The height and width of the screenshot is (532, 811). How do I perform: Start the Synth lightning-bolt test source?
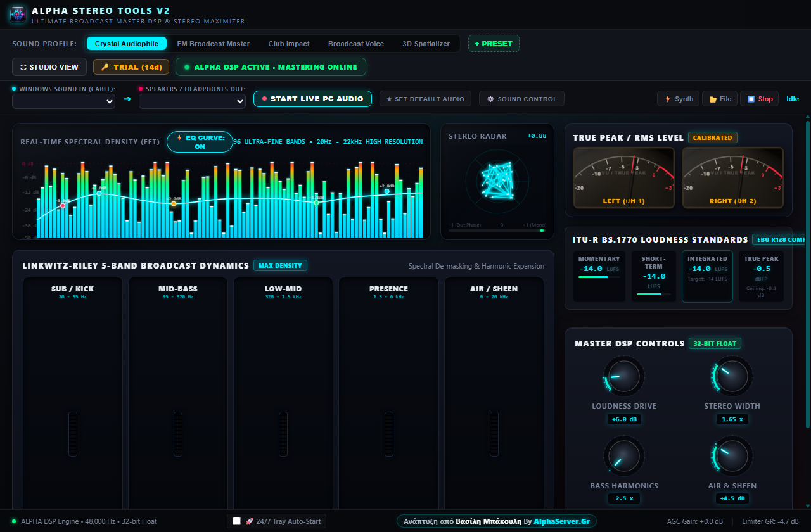pyautogui.click(x=678, y=99)
